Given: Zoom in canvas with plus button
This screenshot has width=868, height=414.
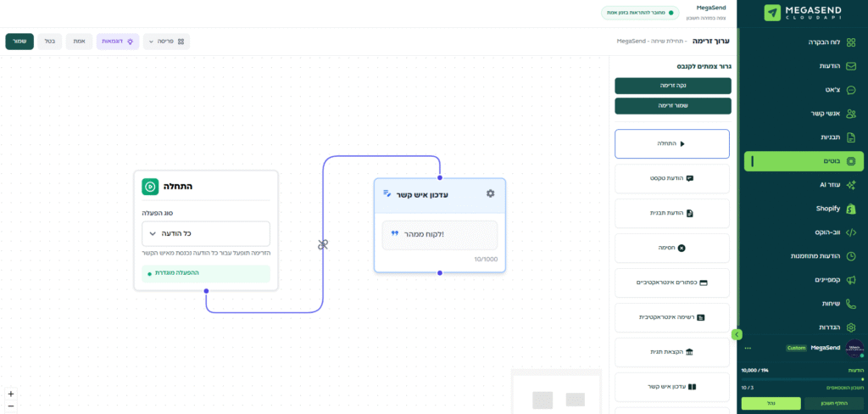Looking at the screenshot, I should point(10,394).
